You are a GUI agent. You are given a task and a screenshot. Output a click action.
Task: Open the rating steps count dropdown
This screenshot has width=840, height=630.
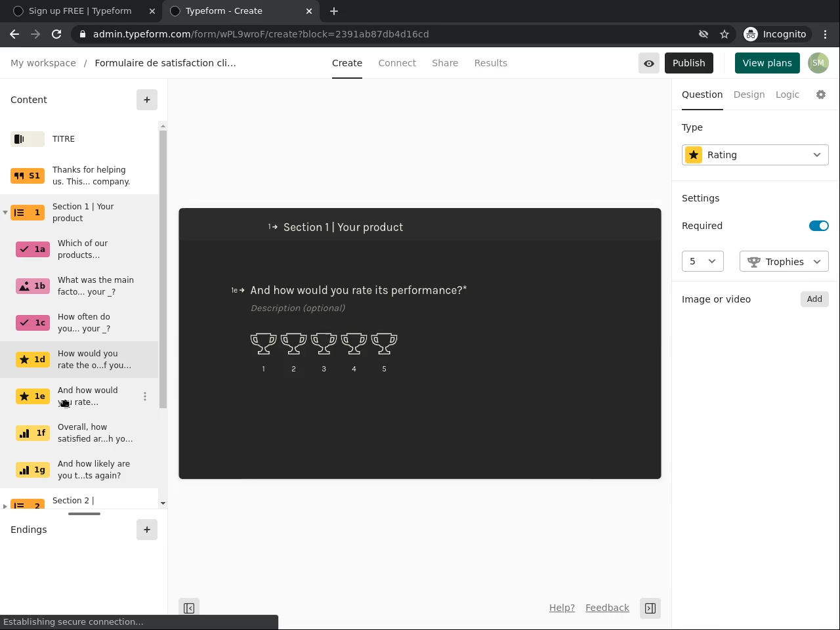point(703,261)
